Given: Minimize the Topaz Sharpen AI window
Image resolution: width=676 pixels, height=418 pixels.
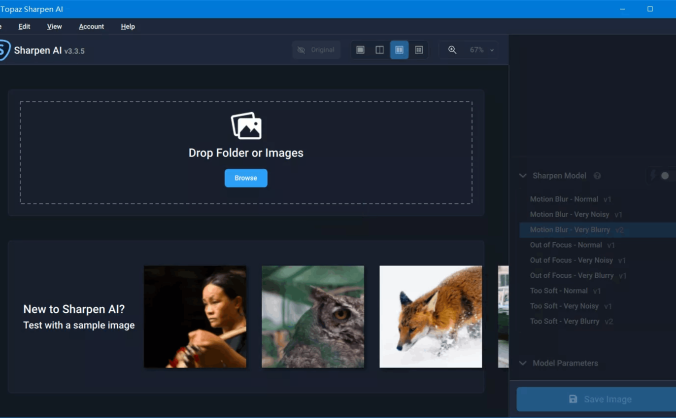Looking at the screenshot, I should [x=622, y=9].
